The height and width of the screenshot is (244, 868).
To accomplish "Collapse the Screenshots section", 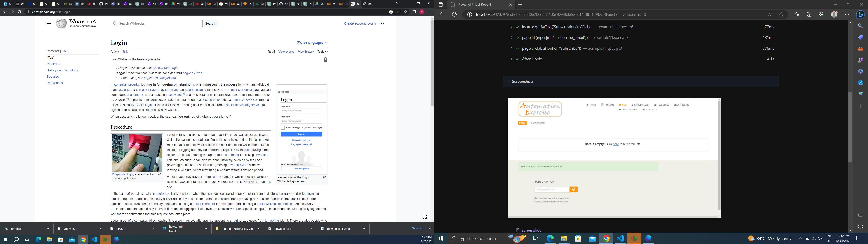I will point(508,82).
